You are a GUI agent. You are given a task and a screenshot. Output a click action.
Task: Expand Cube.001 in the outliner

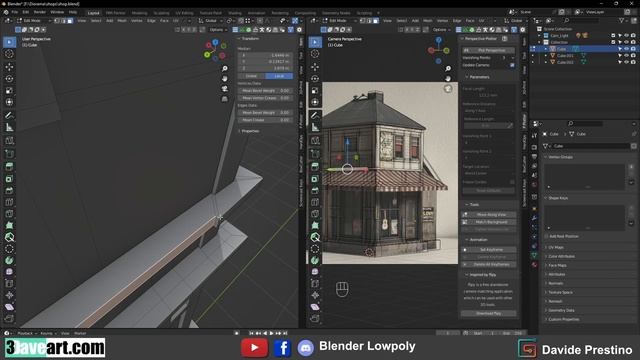[x=546, y=56]
